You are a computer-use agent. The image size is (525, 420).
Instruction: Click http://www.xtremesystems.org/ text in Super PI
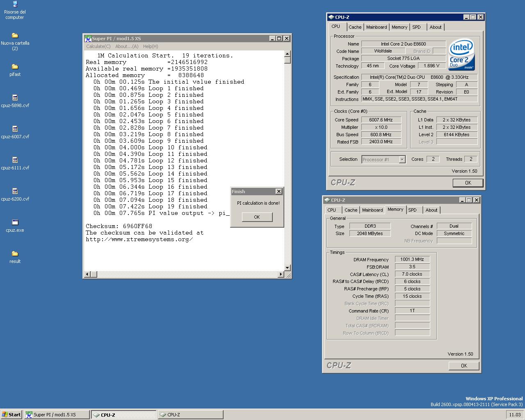139,239
